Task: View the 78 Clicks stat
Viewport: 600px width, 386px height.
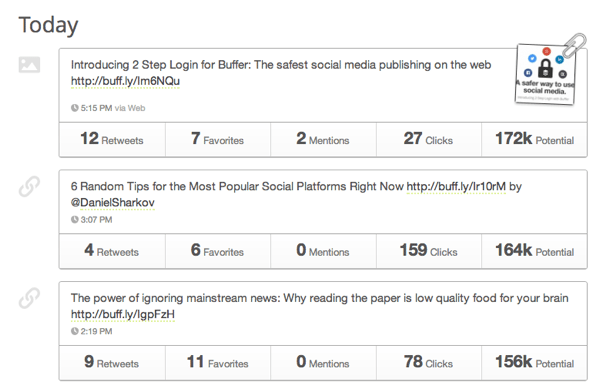Action: pyautogui.click(x=429, y=363)
